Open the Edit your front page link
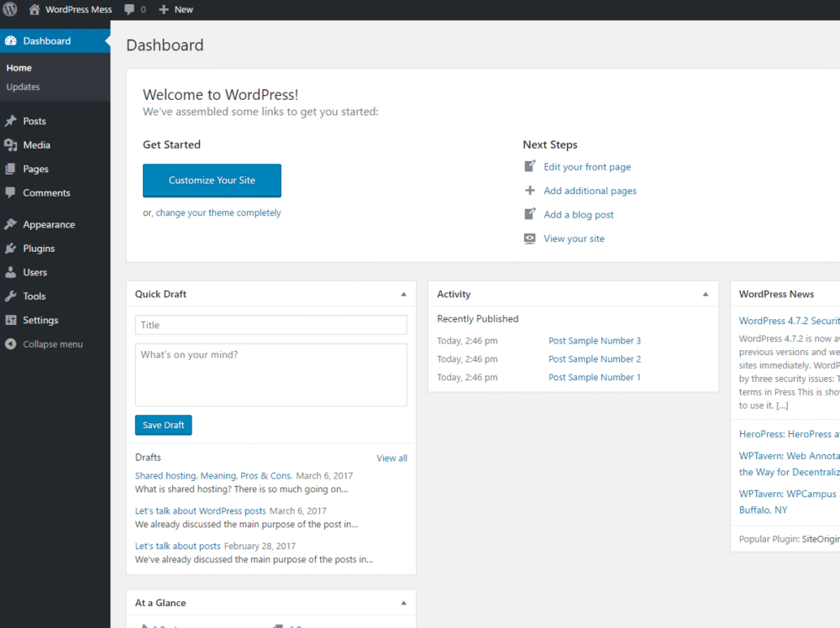This screenshot has height=628, width=840. [587, 167]
